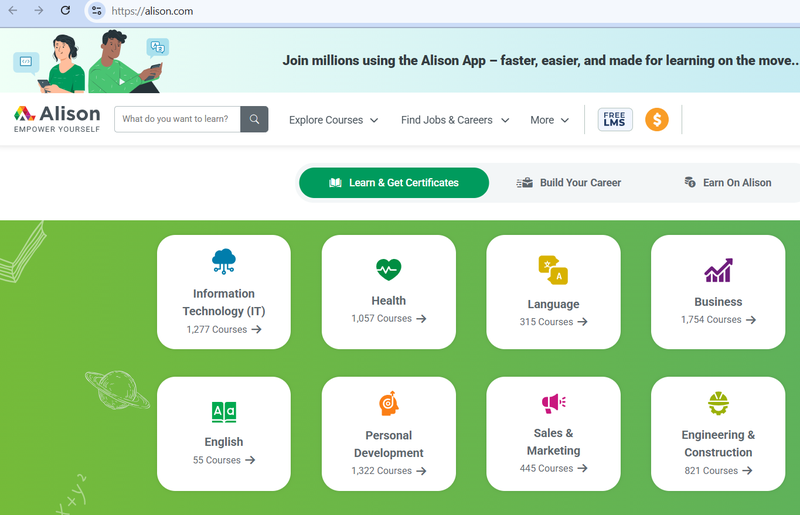The height and width of the screenshot is (515, 800).
Task: Click the Business growth chart icon
Action: (718, 270)
